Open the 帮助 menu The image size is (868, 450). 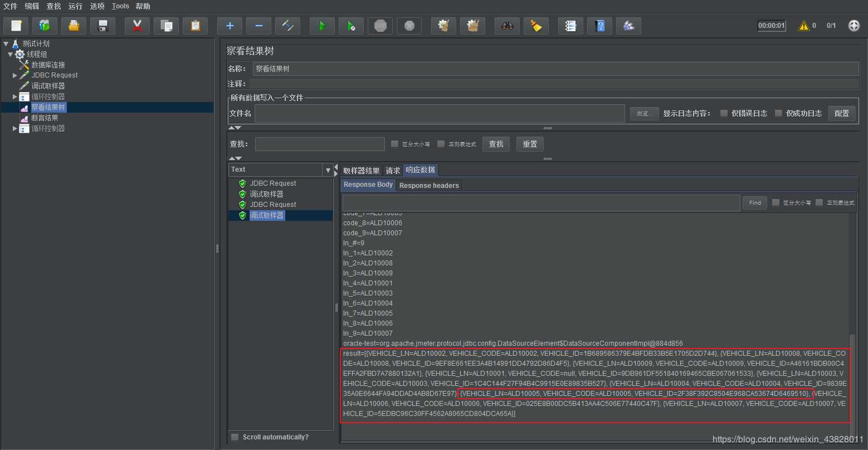pyautogui.click(x=143, y=6)
